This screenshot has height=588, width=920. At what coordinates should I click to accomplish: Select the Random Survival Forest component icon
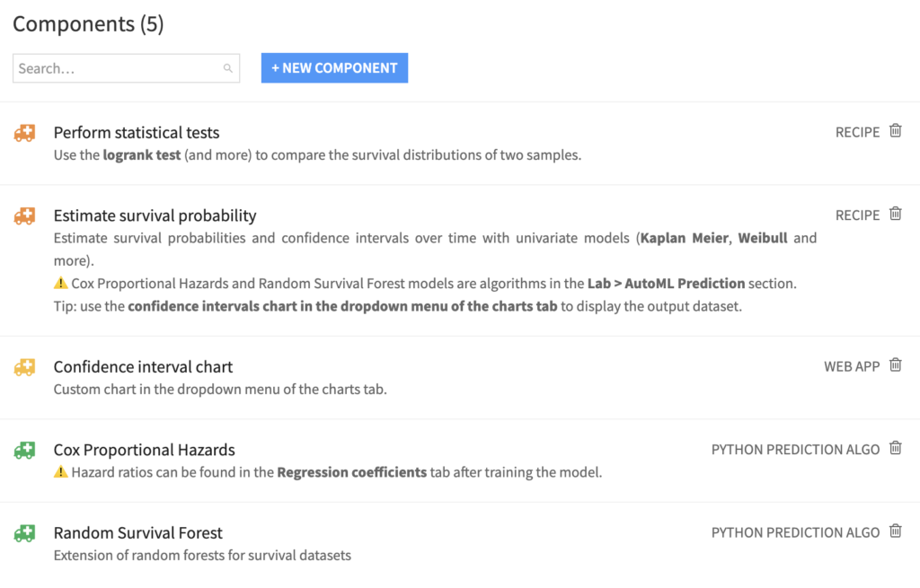22,532
